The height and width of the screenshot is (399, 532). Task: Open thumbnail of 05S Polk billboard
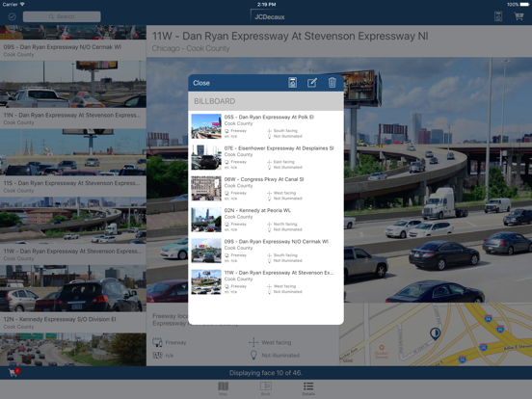coord(206,126)
